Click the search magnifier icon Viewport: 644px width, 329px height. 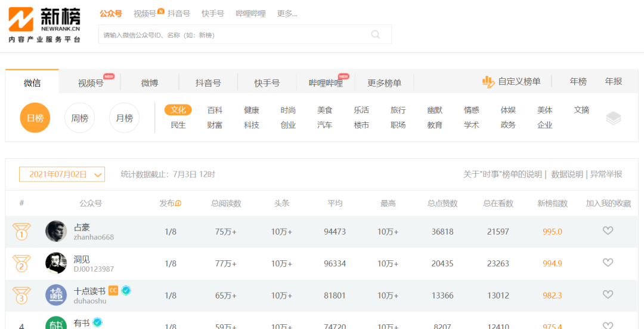pos(376,35)
